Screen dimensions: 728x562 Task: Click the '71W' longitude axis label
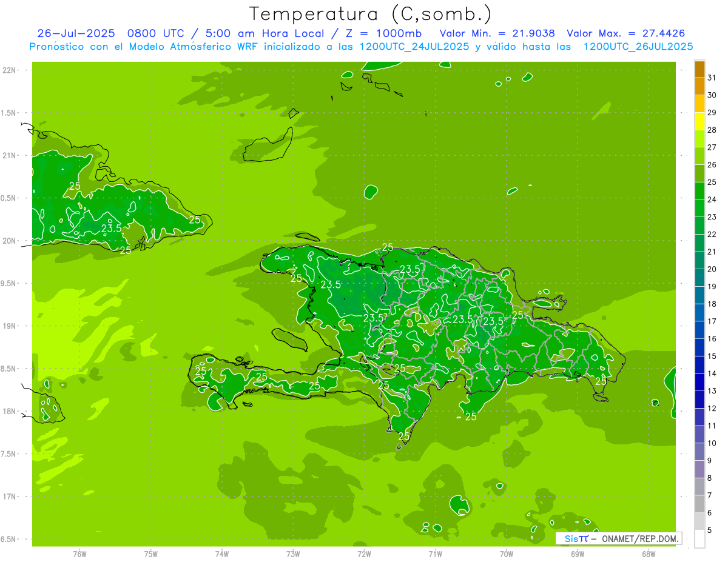click(x=435, y=554)
